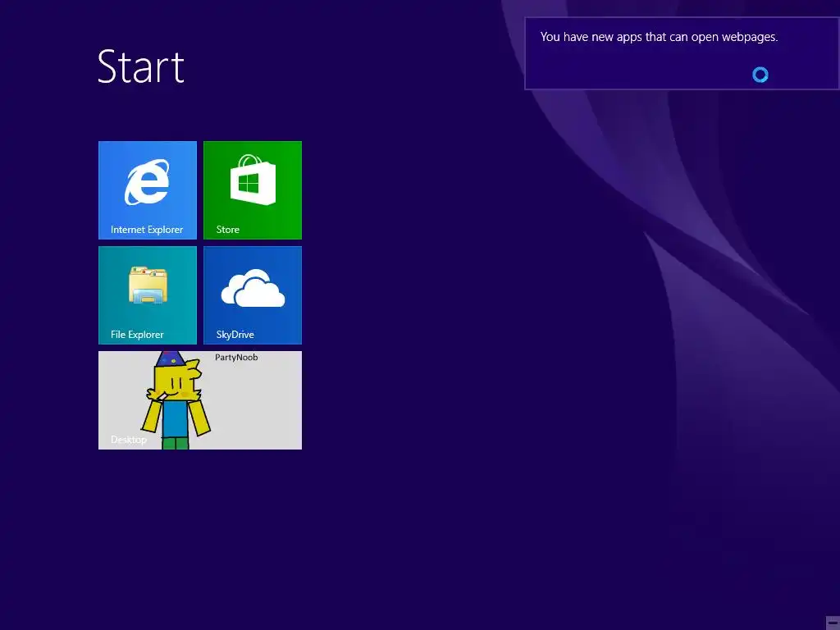Viewport: 840px width, 630px height.
Task: Open the Internet Explorer tile
Action: [x=148, y=190]
